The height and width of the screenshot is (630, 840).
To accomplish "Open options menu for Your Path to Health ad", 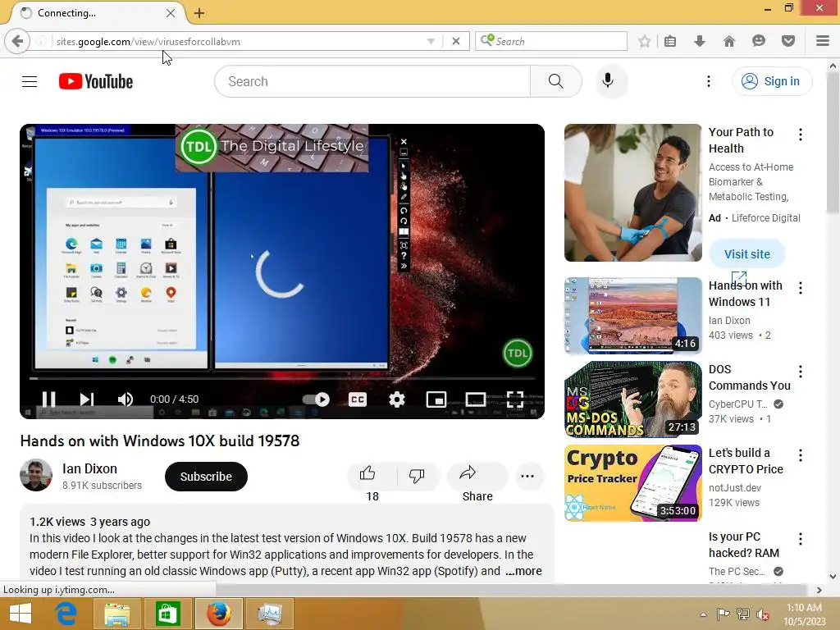I will click(801, 135).
